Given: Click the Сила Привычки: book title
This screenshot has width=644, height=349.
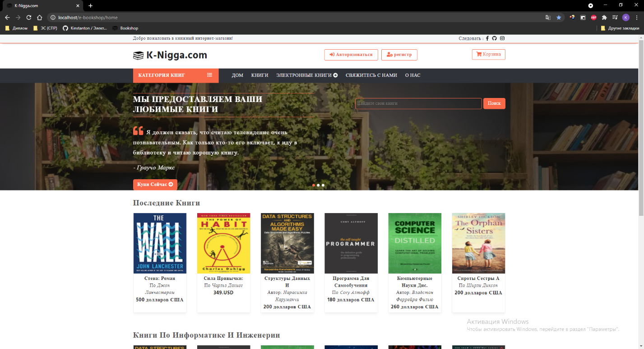Looking at the screenshot, I should pos(223,279).
